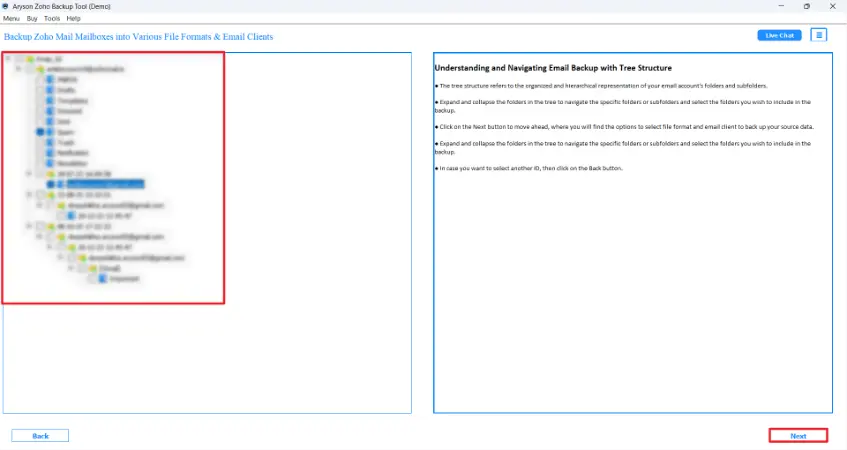
Task: Select the Important folder icon in tree
Action: [x=103, y=279]
